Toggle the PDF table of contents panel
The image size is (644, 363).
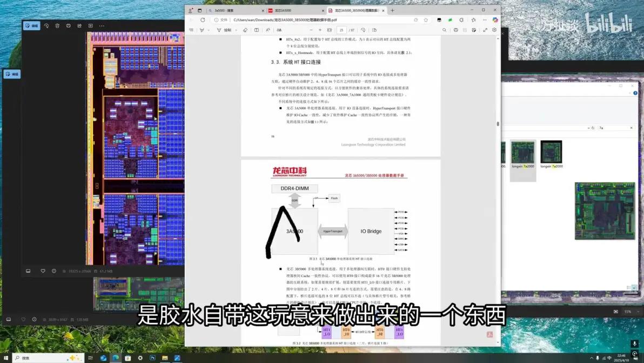tap(191, 30)
